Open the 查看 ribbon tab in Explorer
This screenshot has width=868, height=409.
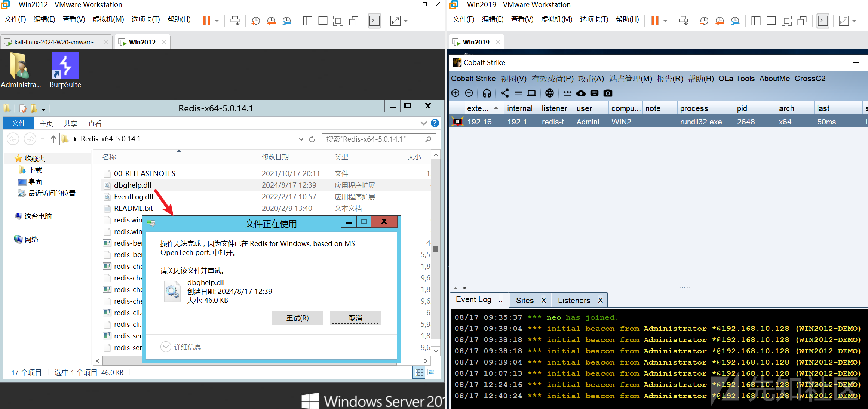(95, 123)
